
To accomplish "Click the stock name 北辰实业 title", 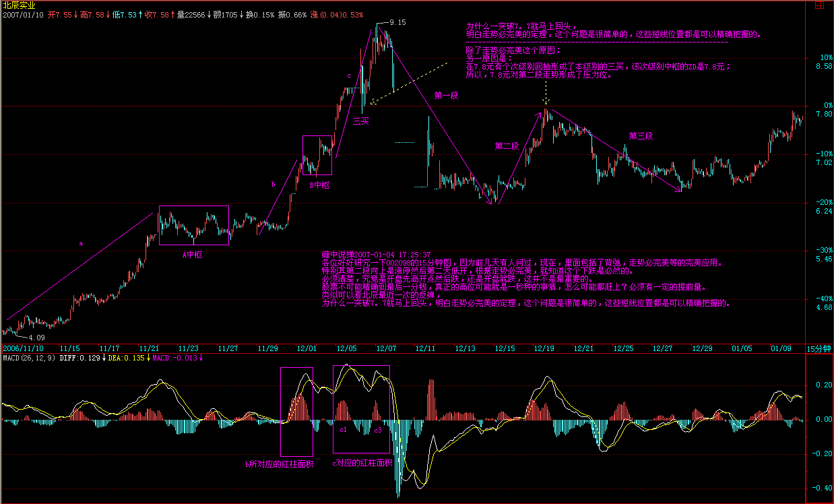I will 19,5.
